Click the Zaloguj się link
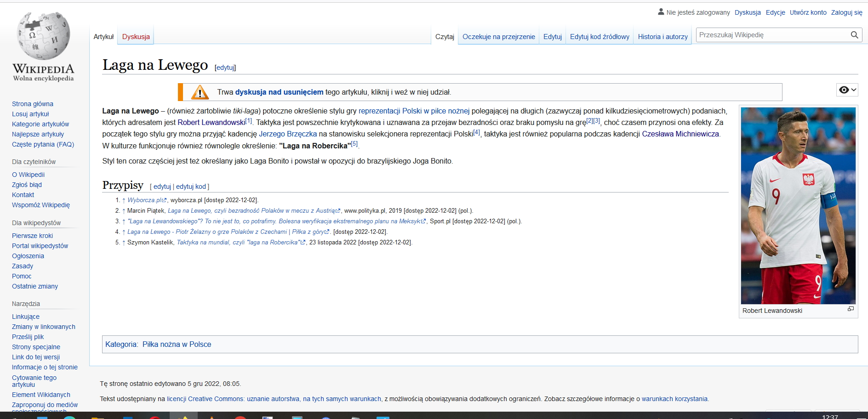 (x=847, y=12)
